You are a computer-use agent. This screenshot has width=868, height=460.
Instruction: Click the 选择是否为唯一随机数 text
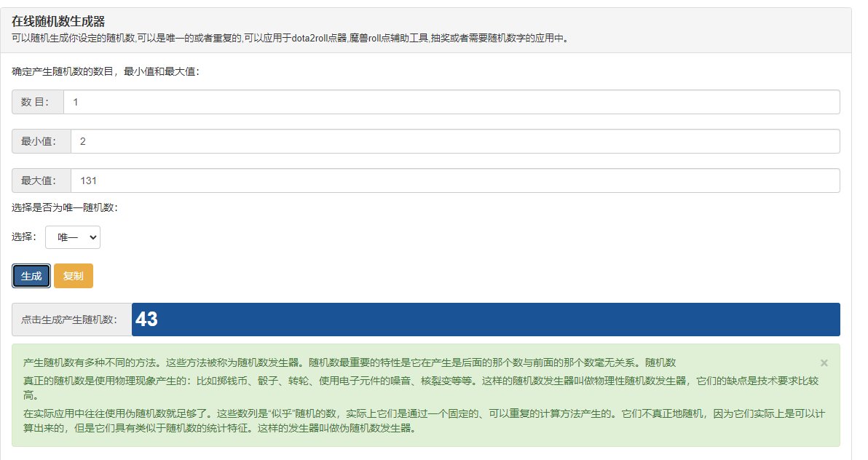tap(65, 207)
